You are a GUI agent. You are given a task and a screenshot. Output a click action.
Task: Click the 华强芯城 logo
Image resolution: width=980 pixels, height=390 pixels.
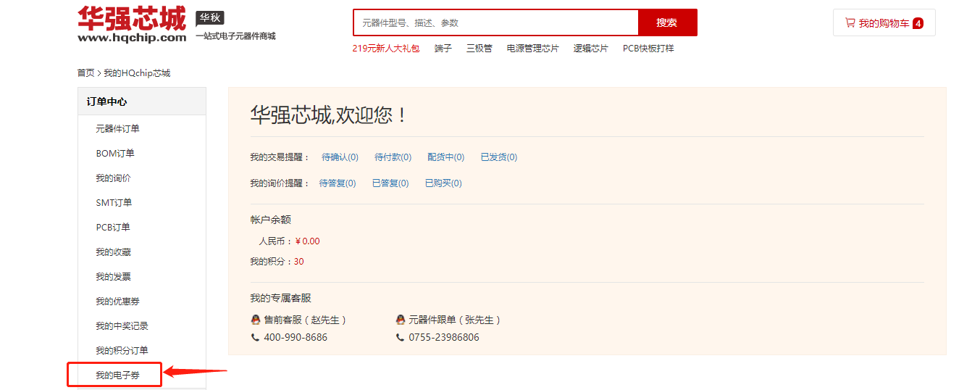[x=132, y=24]
